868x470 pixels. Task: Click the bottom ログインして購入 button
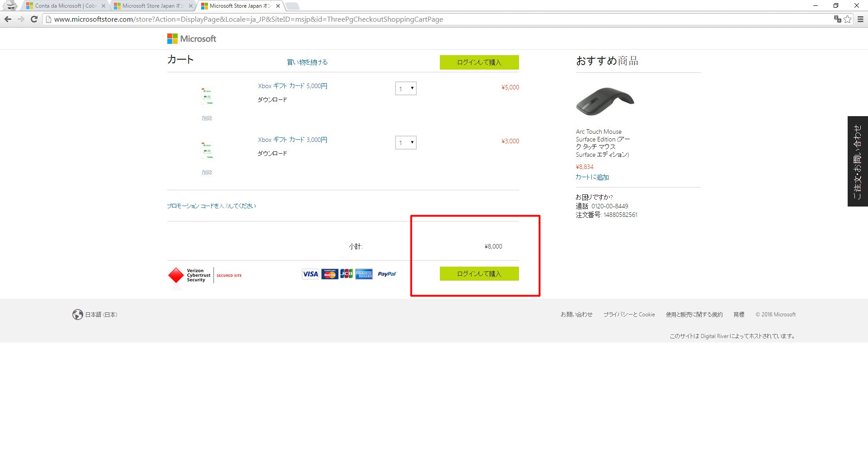tap(479, 273)
